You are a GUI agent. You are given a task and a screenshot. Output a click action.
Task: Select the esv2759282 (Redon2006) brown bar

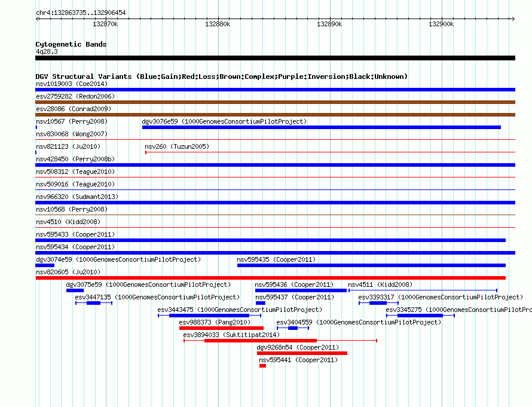275,102
